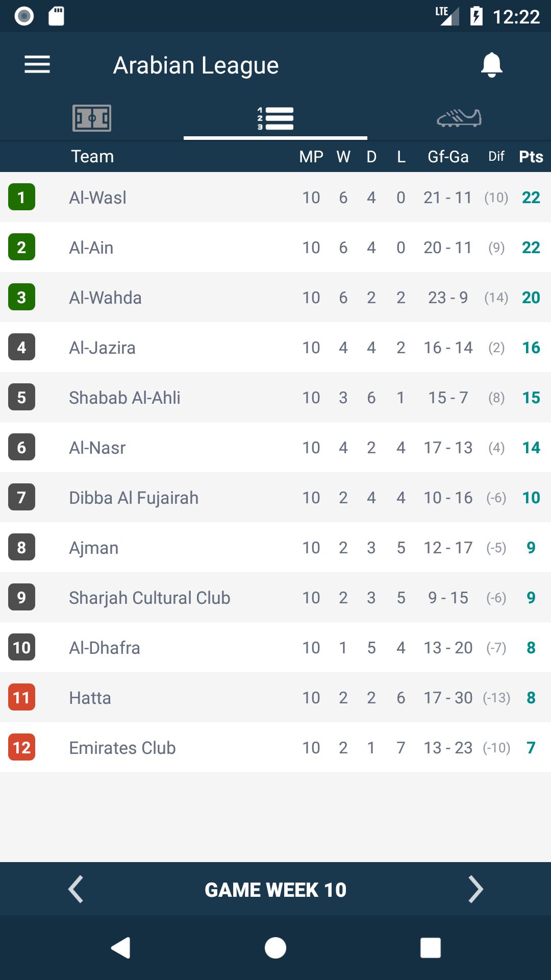Open the hamburger navigation menu

pos(37,65)
